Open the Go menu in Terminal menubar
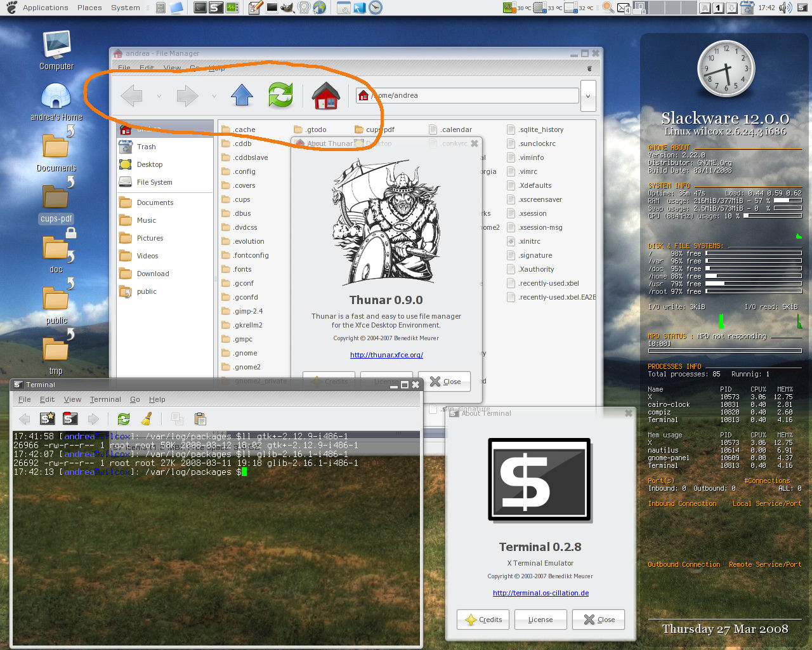This screenshot has width=812, height=650. click(135, 399)
